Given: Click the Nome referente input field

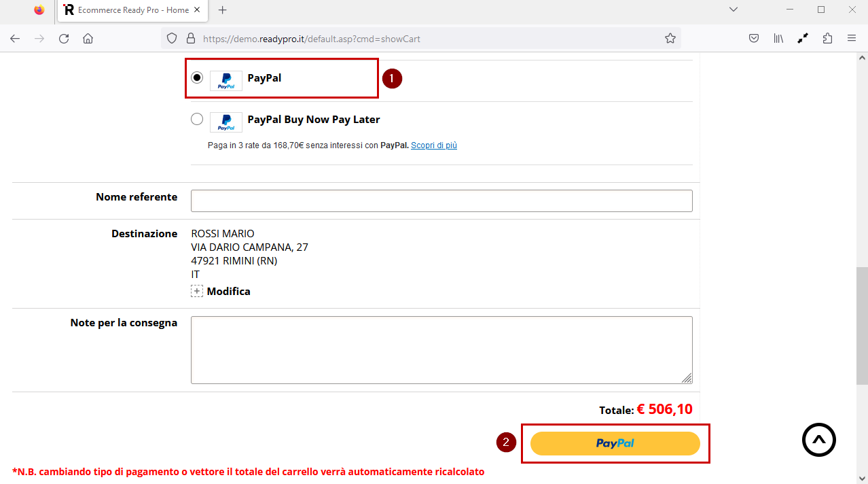Looking at the screenshot, I should click(441, 201).
